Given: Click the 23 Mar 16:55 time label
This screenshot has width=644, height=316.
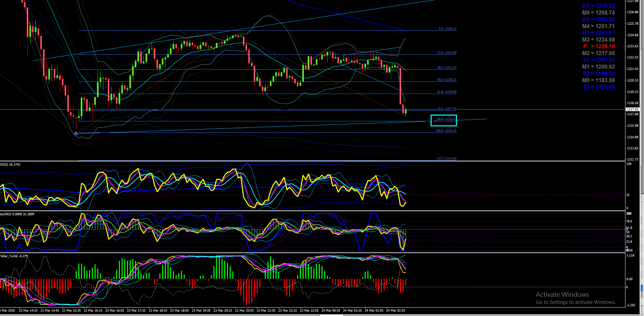Looking at the screenshot, I should (x=114, y=311).
